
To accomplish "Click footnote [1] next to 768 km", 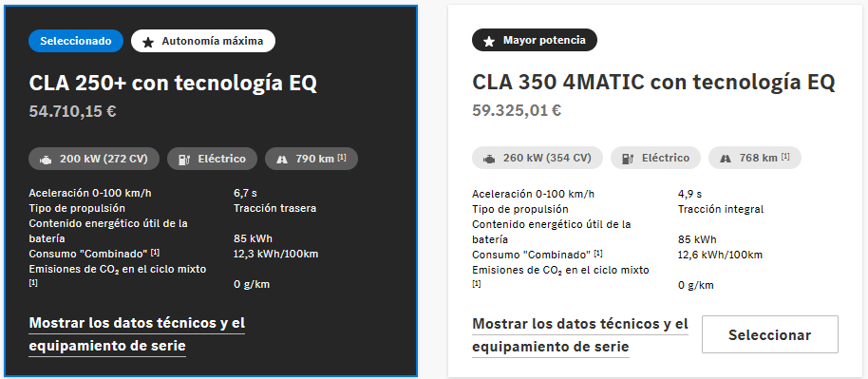I will coord(785,157).
